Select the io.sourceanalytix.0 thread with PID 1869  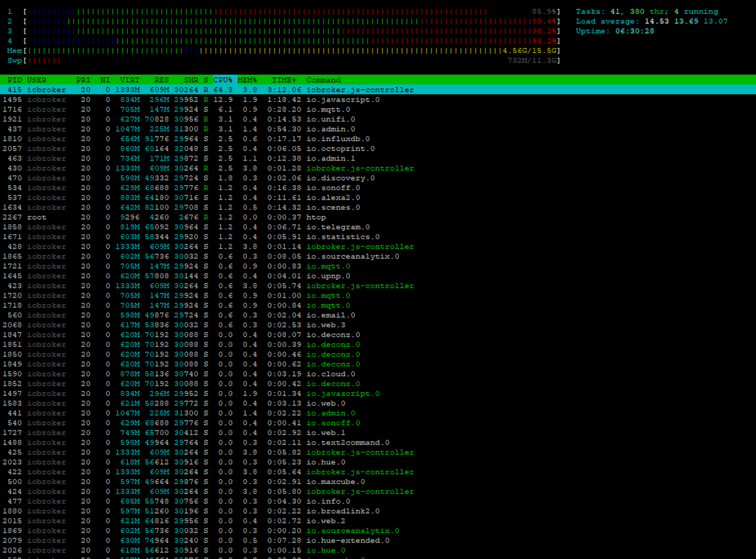click(x=378, y=530)
